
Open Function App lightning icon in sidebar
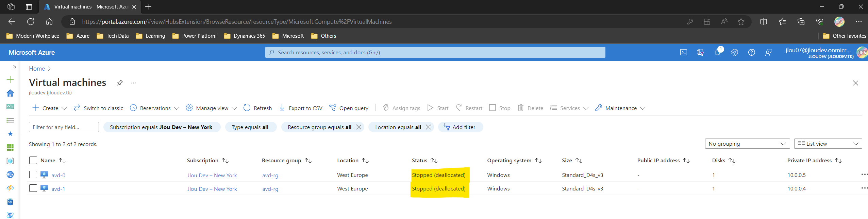click(10, 188)
